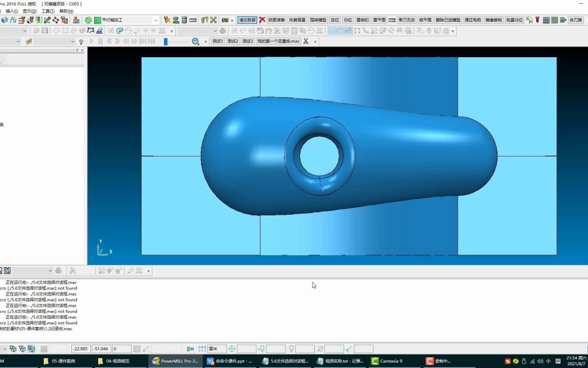Open the 平行精加工 strategy dropdown
Image resolution: width=588 pixels, height=368 pixels.
[155, 20]
